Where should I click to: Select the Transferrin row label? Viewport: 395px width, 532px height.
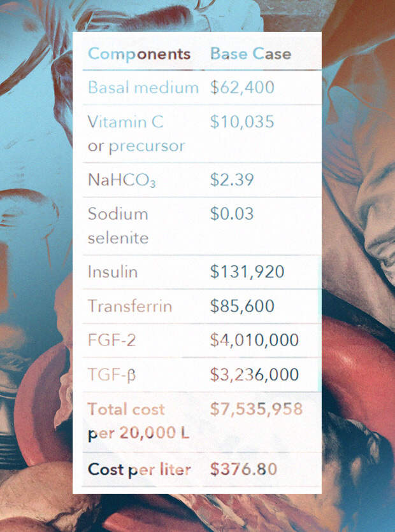[130, 306]
